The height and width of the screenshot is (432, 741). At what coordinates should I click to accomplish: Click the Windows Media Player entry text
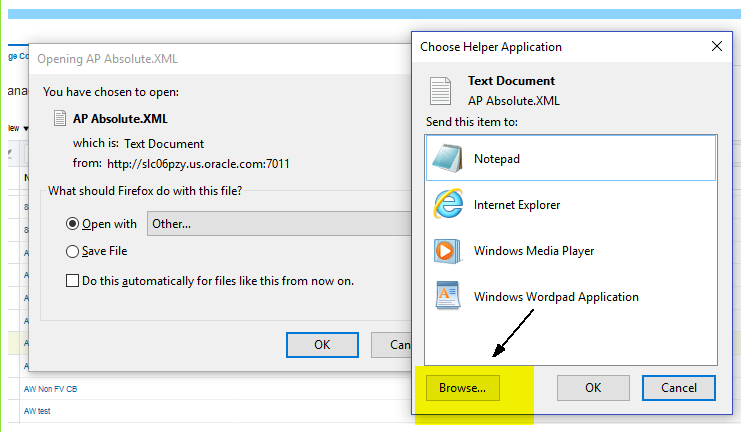(534, 251)
